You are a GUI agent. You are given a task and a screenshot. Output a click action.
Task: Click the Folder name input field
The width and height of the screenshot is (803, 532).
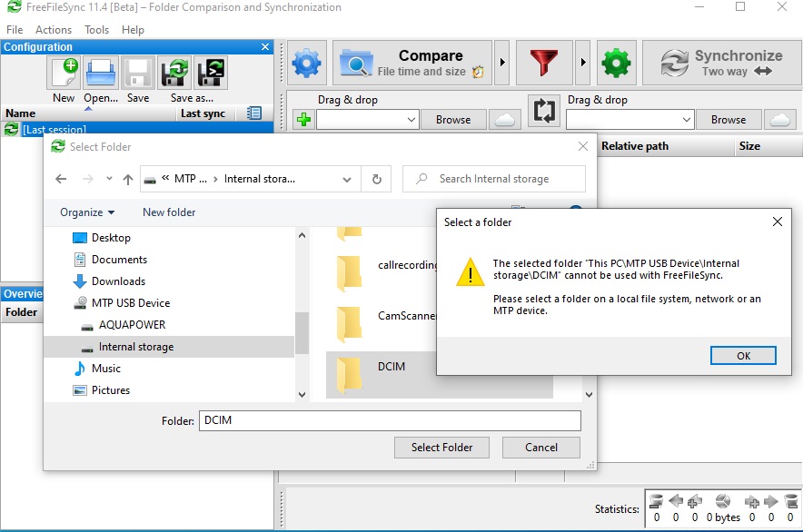(x=390, y=420)
